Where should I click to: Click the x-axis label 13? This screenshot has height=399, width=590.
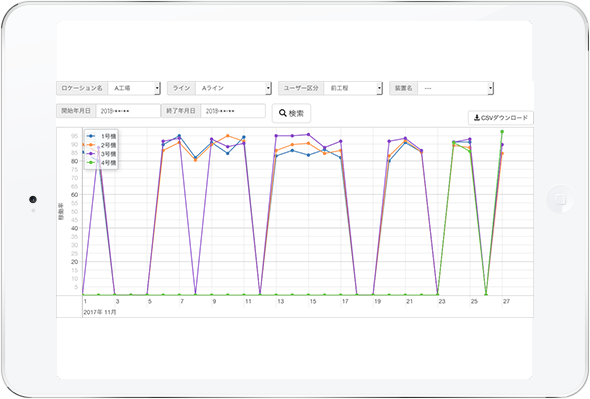click(x=281, y=302)
